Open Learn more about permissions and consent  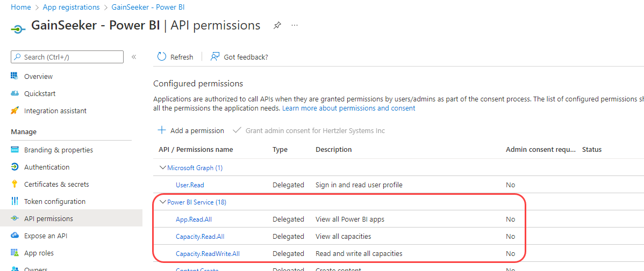(x=348, y=108)
